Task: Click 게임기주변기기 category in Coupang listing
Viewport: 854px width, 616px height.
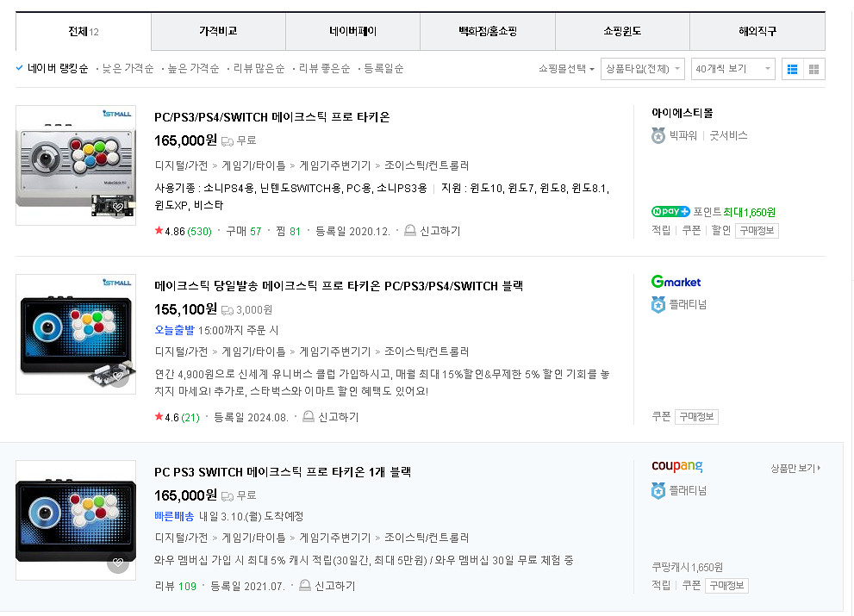Action: pos(335,538)
